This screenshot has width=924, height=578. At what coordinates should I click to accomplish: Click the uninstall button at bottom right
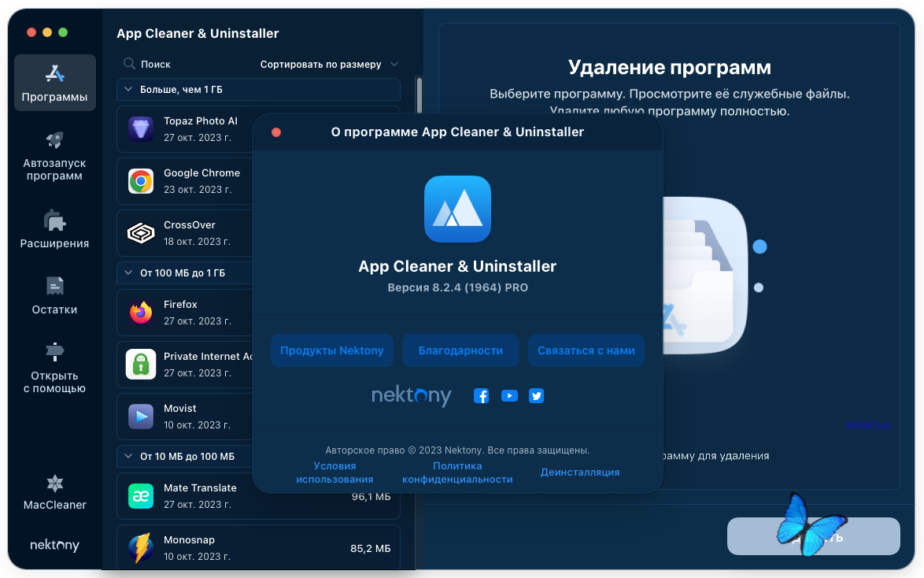(x=813, y=536)
